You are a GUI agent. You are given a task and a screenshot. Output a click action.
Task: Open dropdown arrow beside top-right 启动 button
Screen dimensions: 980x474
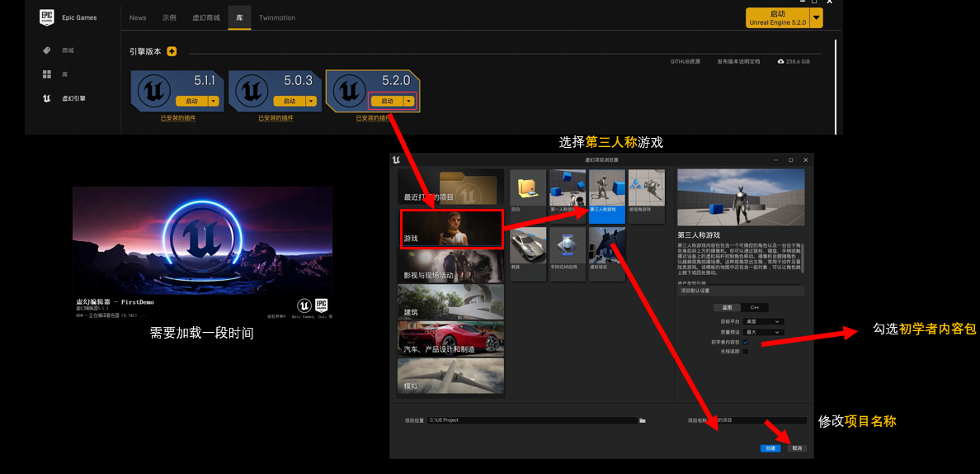point(816,17)
